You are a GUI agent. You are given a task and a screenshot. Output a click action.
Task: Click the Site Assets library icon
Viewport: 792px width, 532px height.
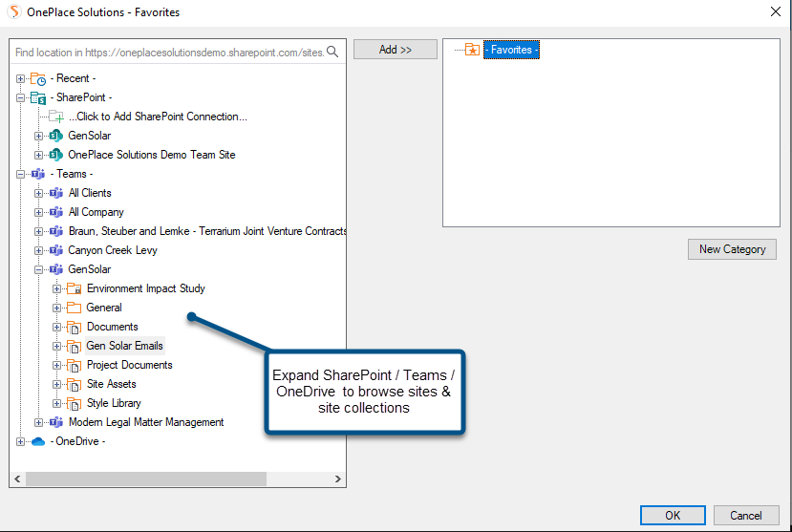(x=75, y=385)
